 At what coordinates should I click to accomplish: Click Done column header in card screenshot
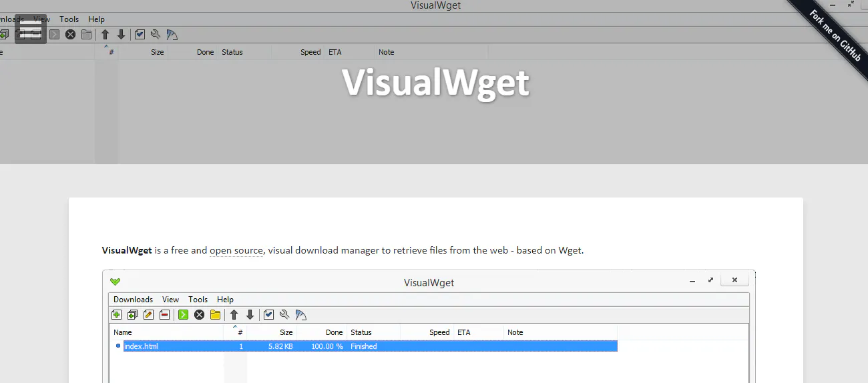pyautogui.click(x=335, y=332)
